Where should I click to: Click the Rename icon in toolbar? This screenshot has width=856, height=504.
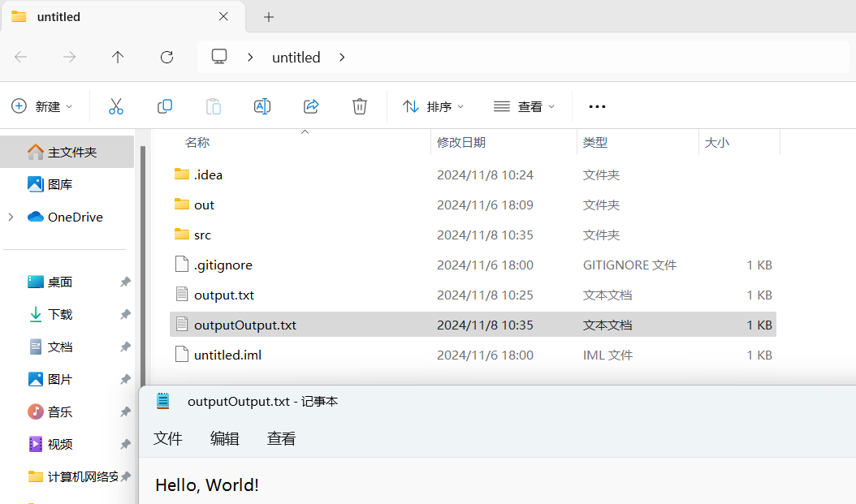(262, 106)
